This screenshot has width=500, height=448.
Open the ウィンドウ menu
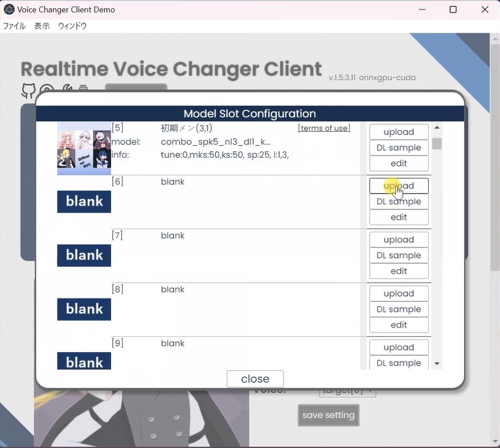72,27
